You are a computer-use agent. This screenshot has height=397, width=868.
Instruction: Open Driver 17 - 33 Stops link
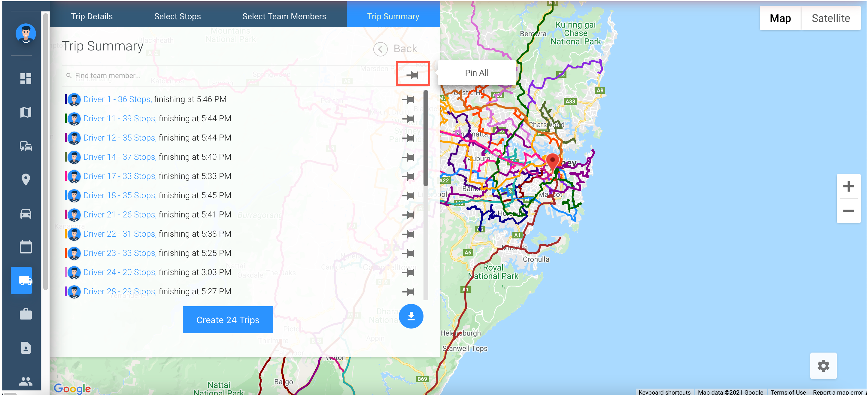120,176
